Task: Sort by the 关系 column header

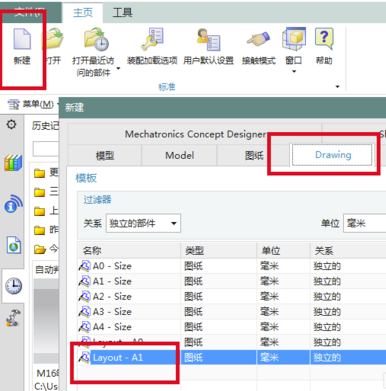Action: pos(348,251)
